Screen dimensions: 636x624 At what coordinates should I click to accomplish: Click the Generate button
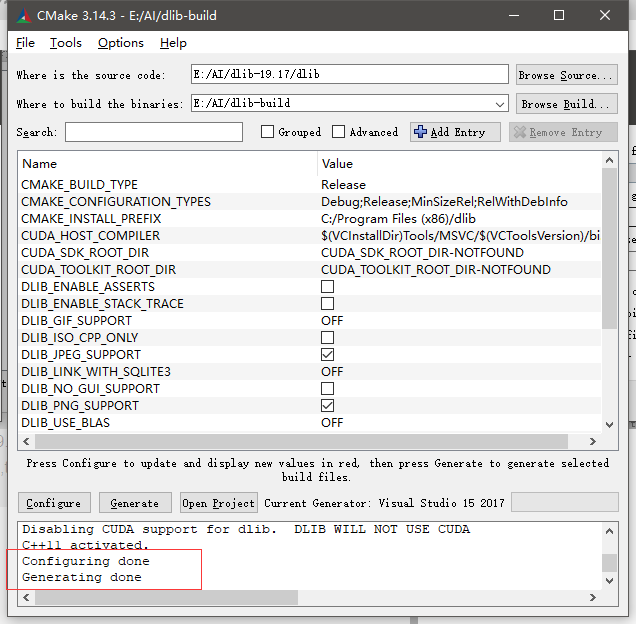click(135, 503)
